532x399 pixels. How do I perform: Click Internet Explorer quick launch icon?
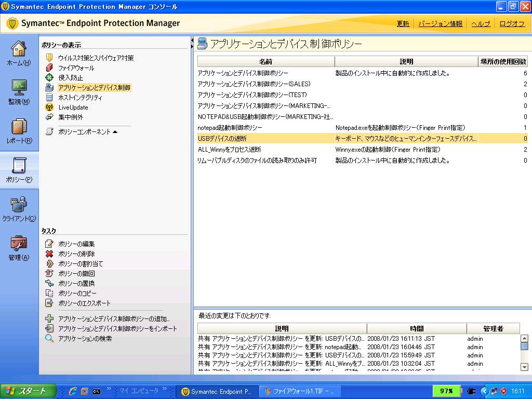[73, 391]
